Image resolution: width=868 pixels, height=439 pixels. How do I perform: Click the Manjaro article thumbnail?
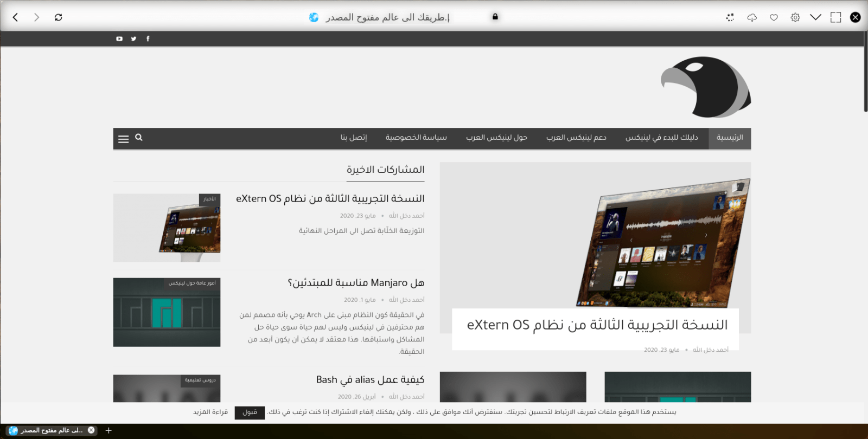point(167,312)
